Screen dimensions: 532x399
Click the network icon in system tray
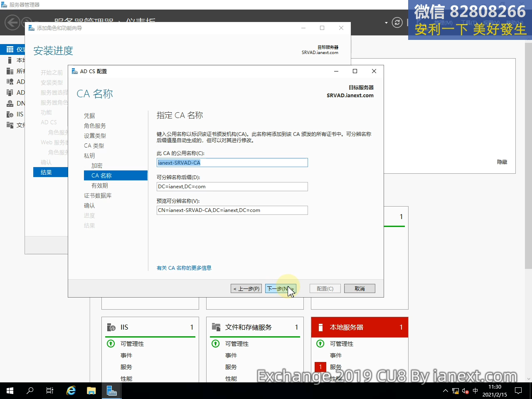pyautogui.click(x=456, y=391)
